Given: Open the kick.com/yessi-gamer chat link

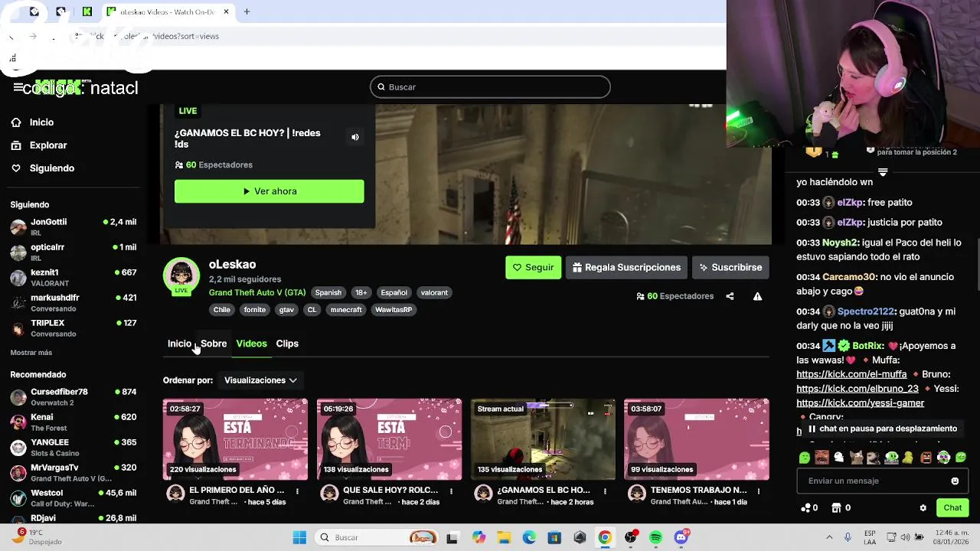Looking at the screenshot, I should pos(860,403).
